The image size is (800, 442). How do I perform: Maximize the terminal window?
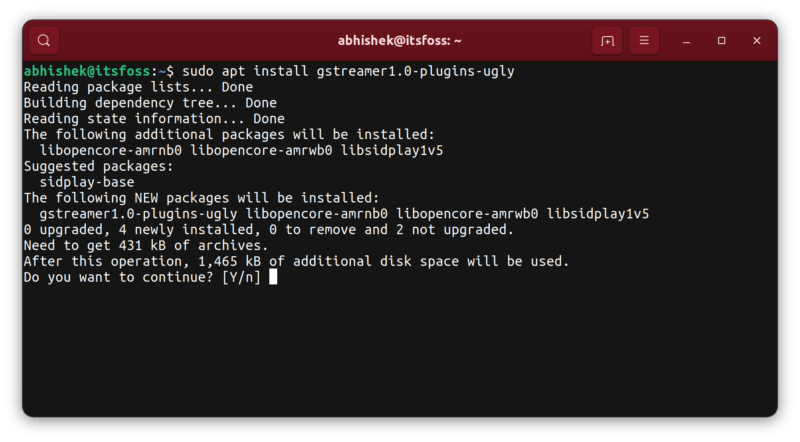pos(722,41)
